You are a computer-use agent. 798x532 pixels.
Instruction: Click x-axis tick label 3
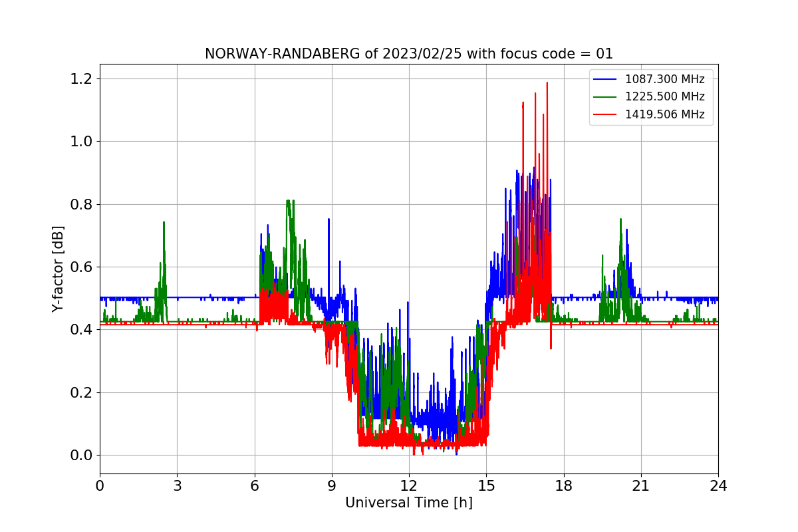[177, 486]
